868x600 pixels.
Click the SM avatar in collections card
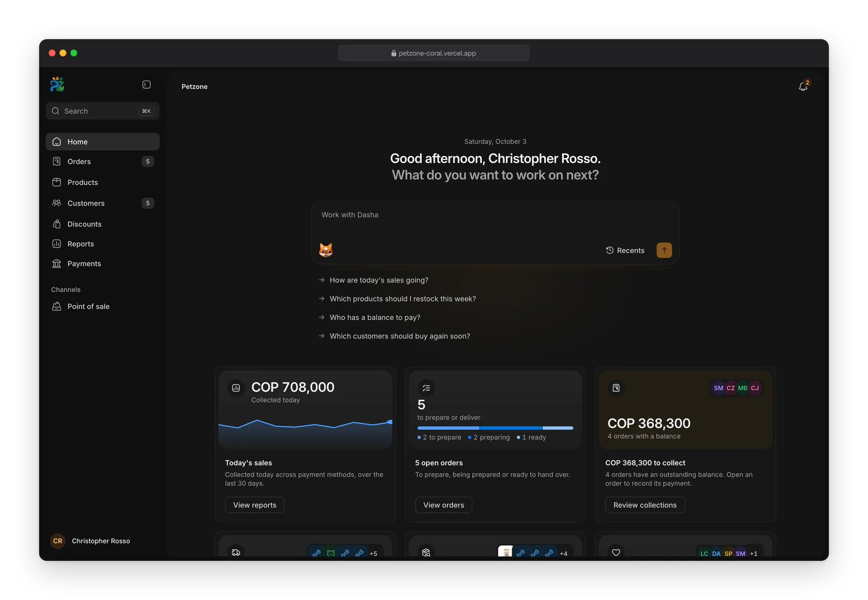pyautogui.click(x=718, y=388)
